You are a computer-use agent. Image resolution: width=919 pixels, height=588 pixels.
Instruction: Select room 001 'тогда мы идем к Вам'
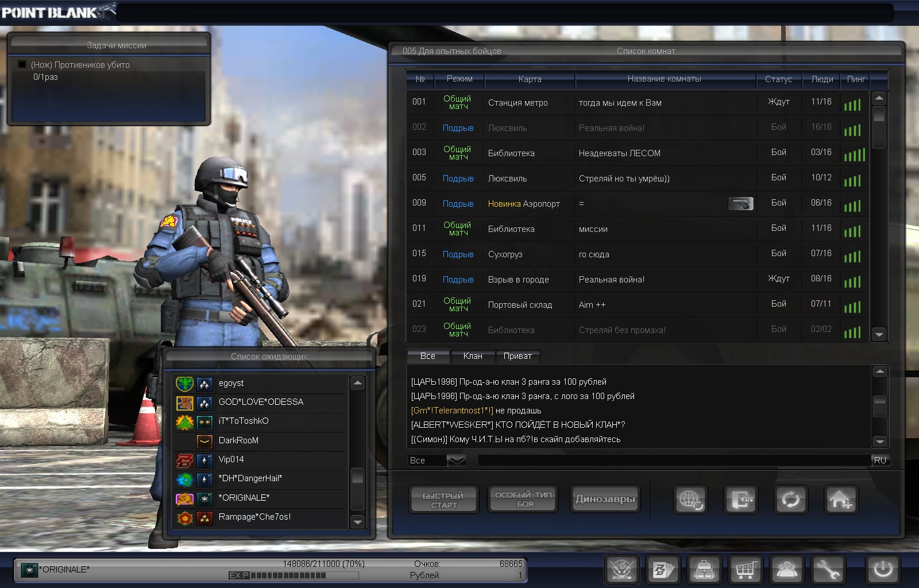(x=637, y=102)
